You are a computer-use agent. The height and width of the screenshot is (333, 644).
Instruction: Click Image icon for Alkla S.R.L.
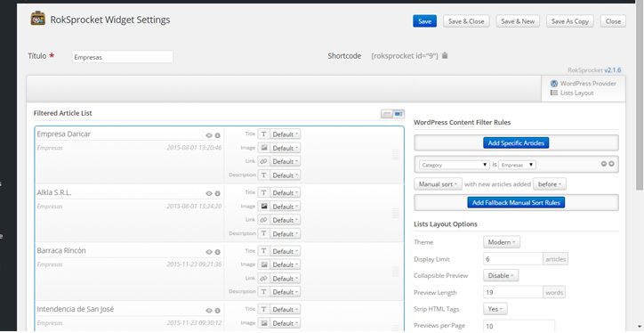pos(263,206)
